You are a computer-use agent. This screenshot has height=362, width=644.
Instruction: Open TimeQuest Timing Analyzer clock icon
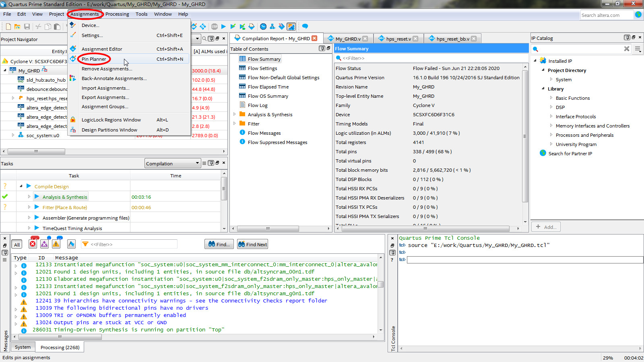coord(263,27)
